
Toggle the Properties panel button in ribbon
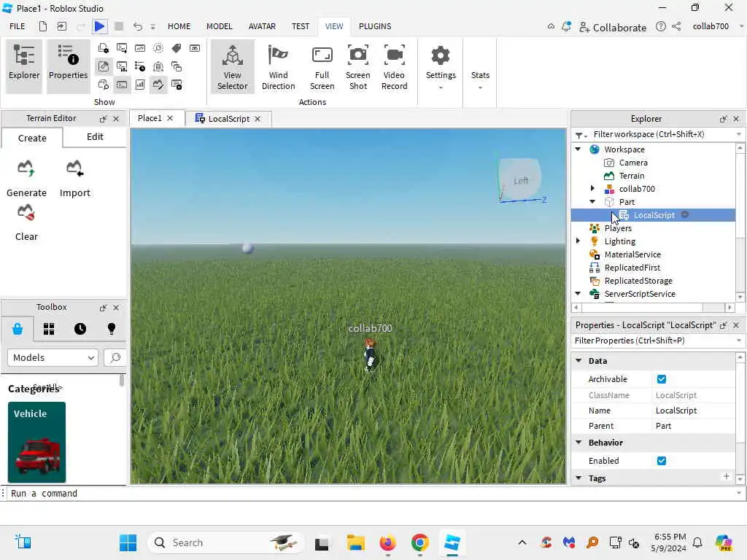(68, 66)
